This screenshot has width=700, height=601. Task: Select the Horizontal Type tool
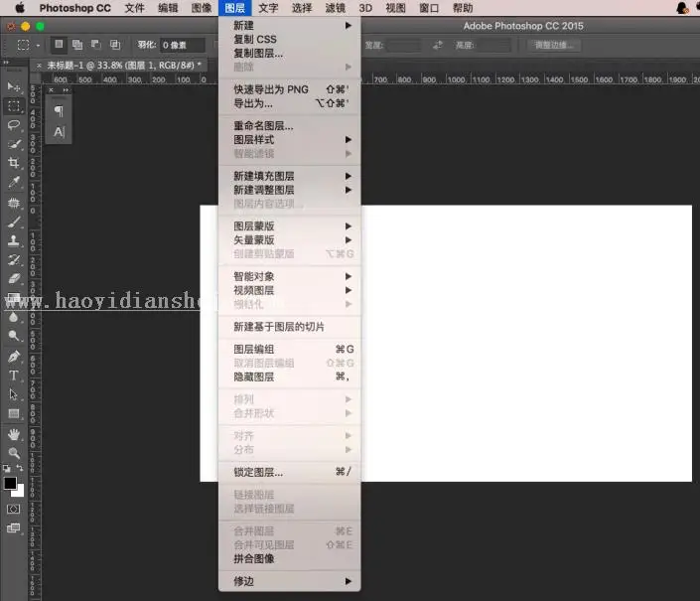13,376
